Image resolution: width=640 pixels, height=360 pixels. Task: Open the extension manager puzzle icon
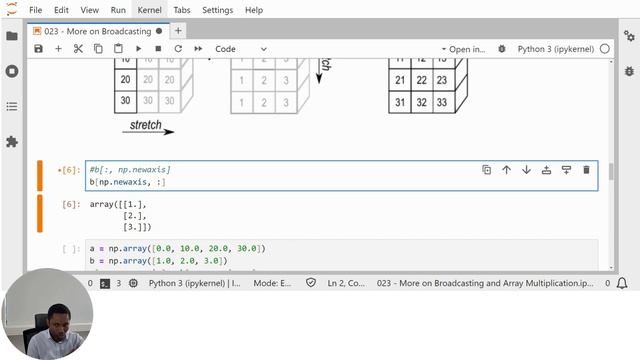click(12, 142)
